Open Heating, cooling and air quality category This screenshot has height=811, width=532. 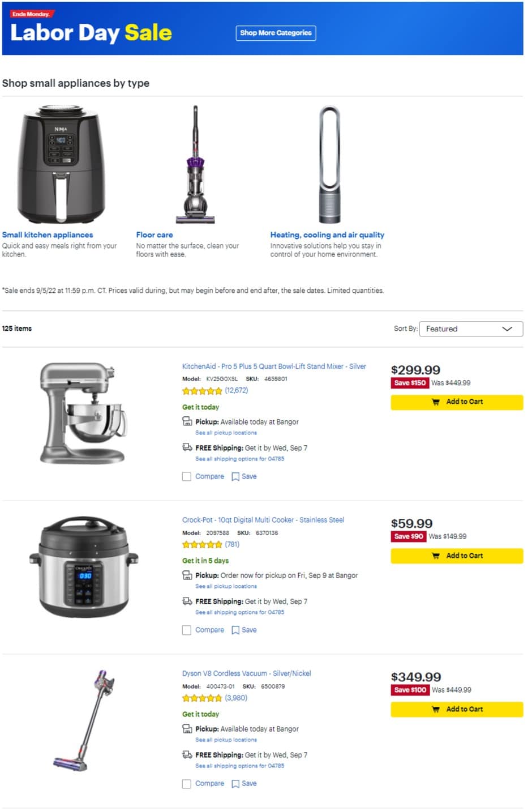[327, 235]
